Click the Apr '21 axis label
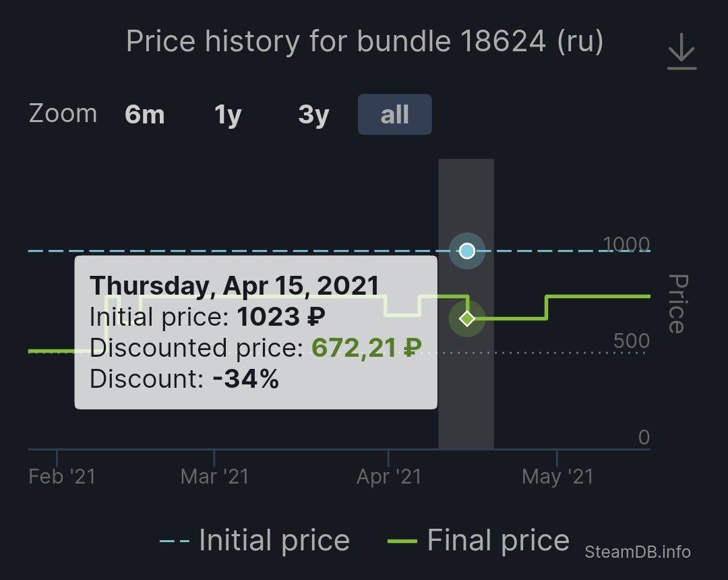 (x=389, y=476)
